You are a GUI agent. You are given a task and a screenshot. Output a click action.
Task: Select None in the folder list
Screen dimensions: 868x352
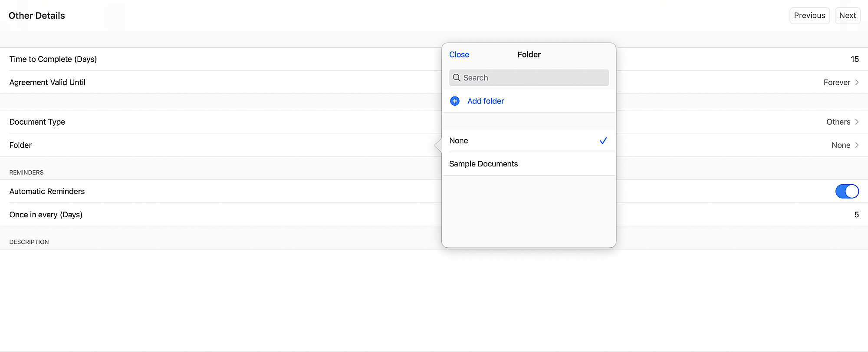pyautogui.click(x=459, y=141)
